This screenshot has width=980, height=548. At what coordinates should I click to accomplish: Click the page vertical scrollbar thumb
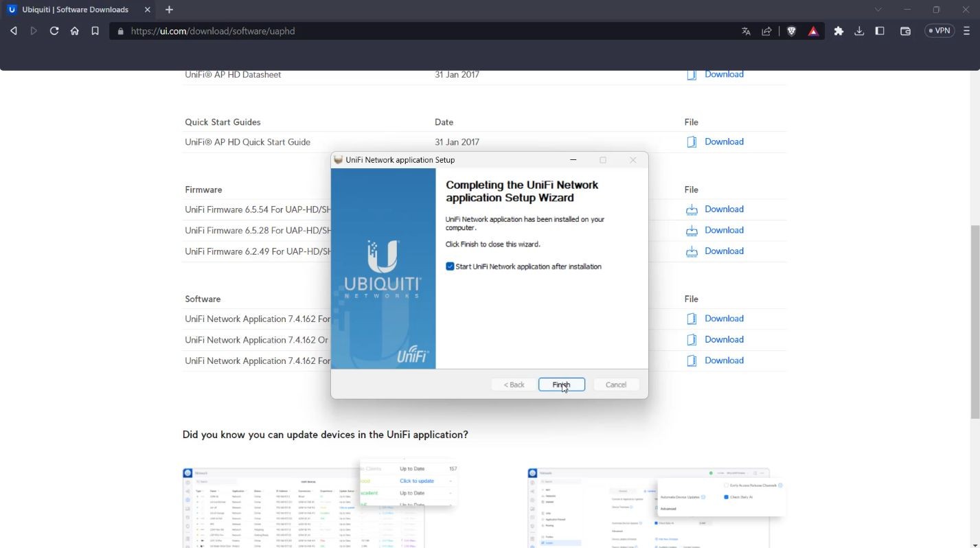[975, 321]
